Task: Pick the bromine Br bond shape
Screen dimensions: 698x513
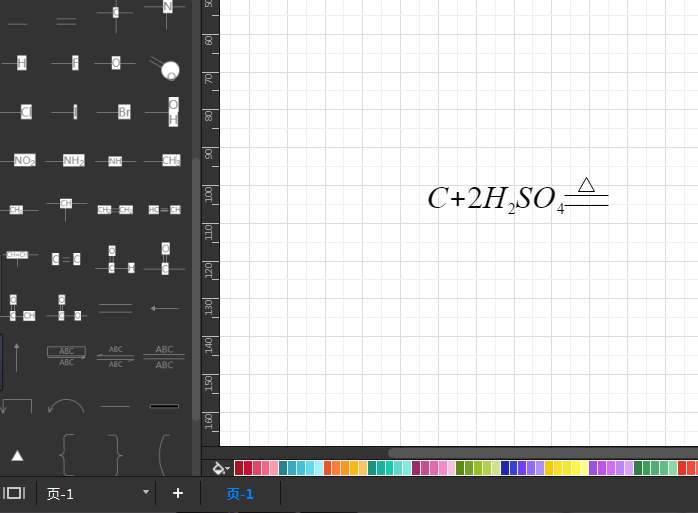Action: coord(114,112)
